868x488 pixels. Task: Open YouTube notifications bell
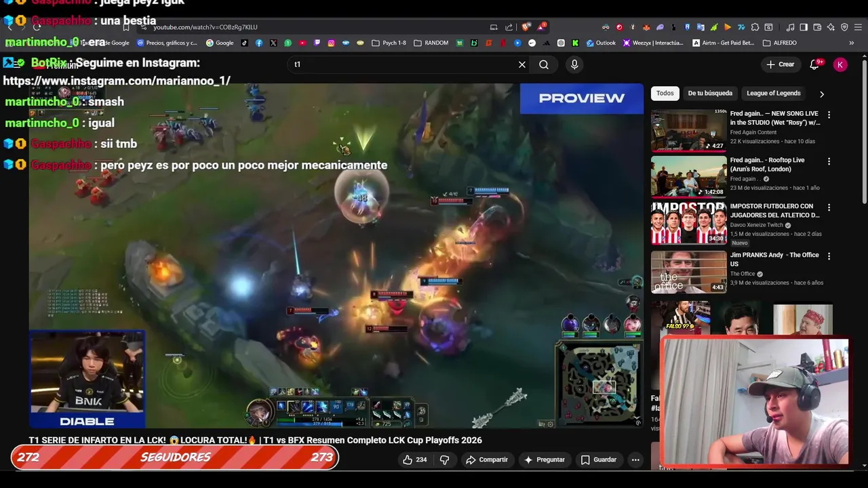click(x=815, y=64)
